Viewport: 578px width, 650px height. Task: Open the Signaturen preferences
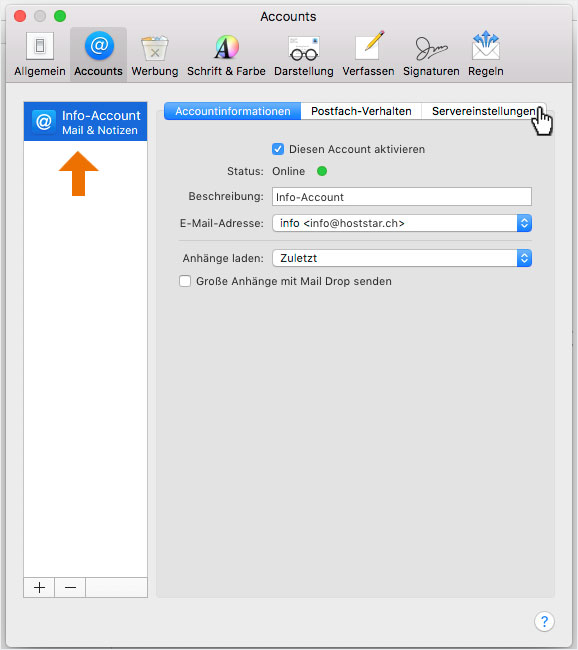pos(431,54)
